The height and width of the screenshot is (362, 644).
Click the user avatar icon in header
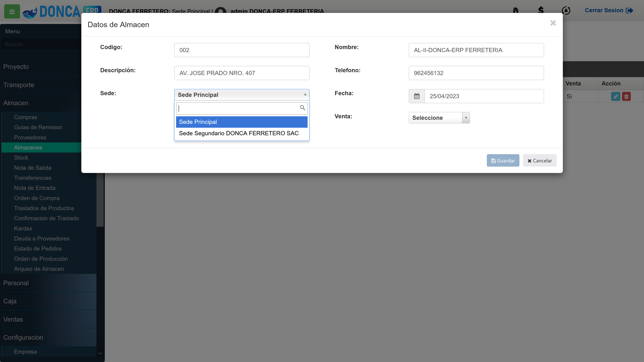click(221, 12)
